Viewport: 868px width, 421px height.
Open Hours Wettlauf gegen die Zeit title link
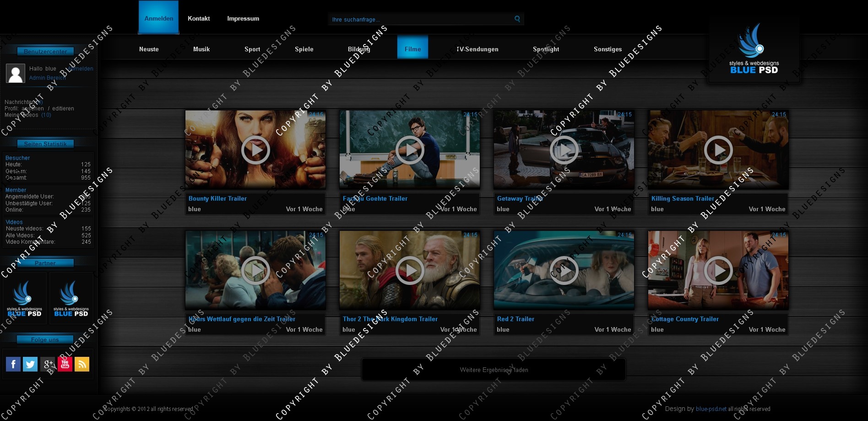click(242, 319)
